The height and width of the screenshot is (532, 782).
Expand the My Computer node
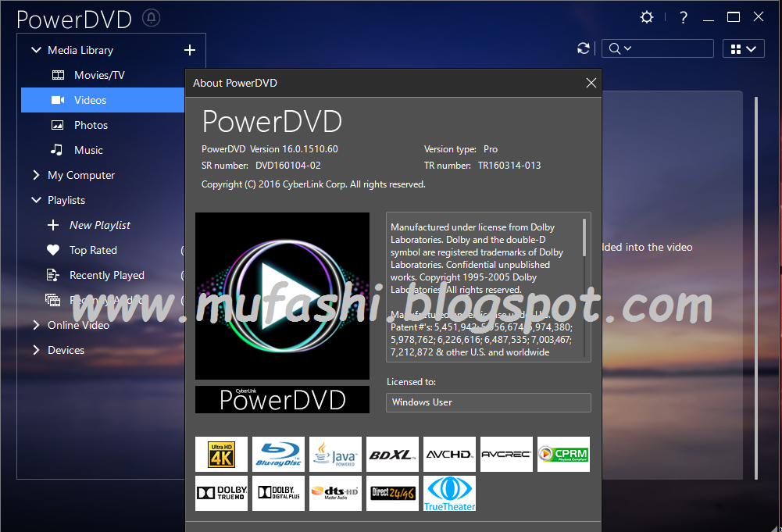tap(36, 175)
